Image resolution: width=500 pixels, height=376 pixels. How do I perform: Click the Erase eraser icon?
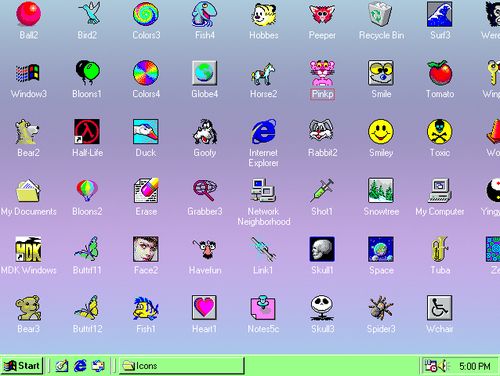tap(146, 190)
